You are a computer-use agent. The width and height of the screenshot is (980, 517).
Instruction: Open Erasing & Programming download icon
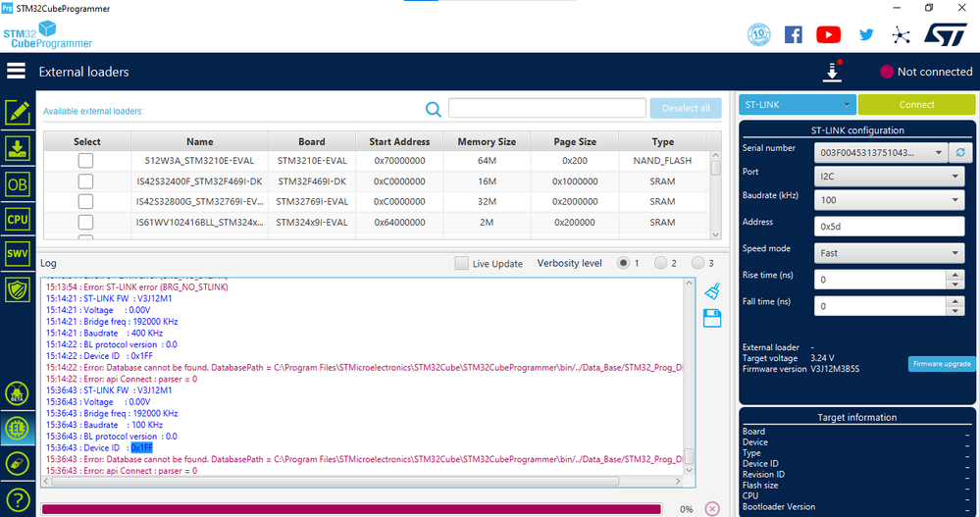coord(18,149)
